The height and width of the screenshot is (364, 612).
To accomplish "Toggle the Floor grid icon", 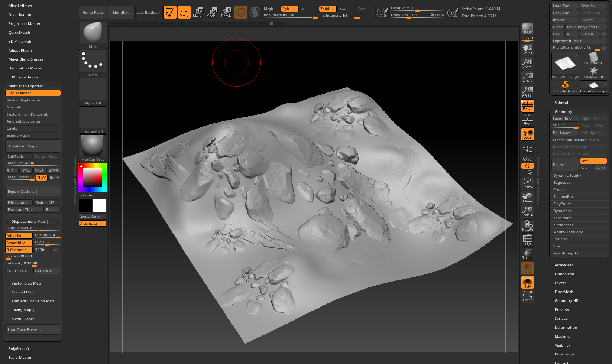I will coord(527,119).
